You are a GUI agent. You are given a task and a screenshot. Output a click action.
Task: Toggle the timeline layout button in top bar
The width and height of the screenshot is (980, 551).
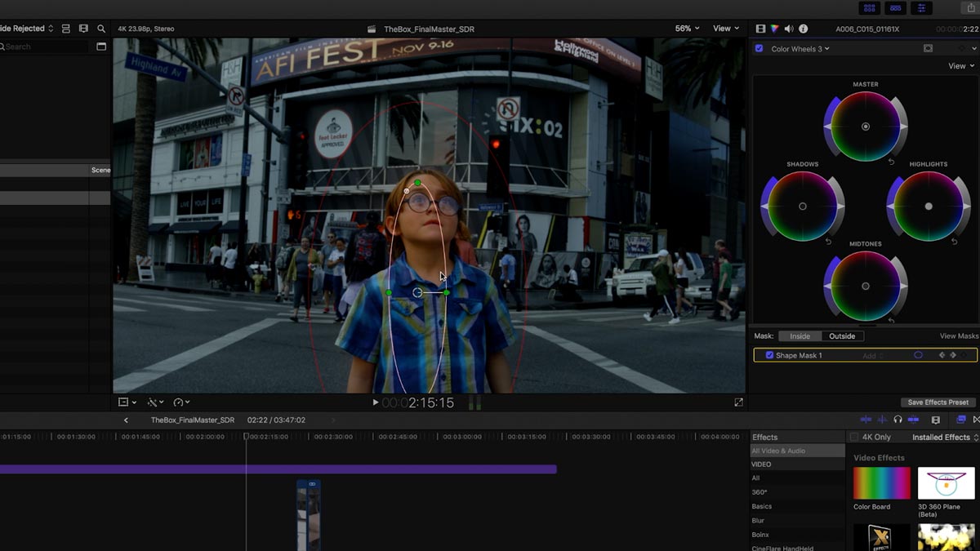896,8
